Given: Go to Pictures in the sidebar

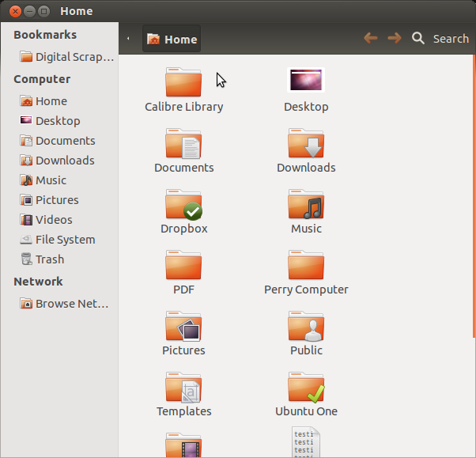Looking at the screenshot, I should 49,200.
